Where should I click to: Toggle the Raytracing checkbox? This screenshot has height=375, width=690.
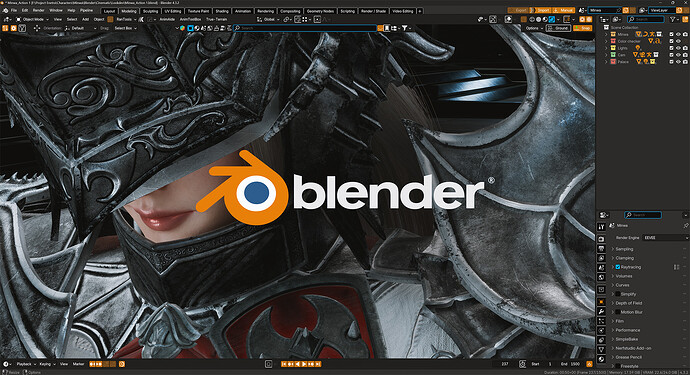click(x=618, y=267)
